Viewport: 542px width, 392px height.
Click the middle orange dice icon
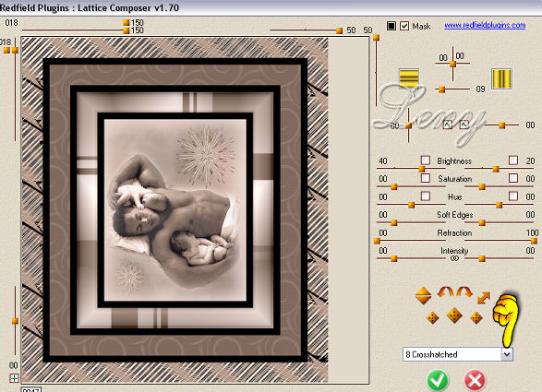(x=454, y=315)
